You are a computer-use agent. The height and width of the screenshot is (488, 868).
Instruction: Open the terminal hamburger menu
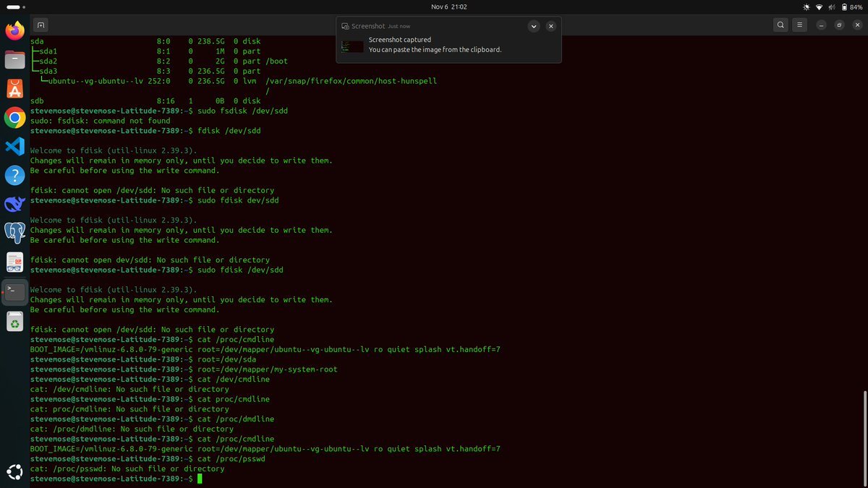[799, 24]
